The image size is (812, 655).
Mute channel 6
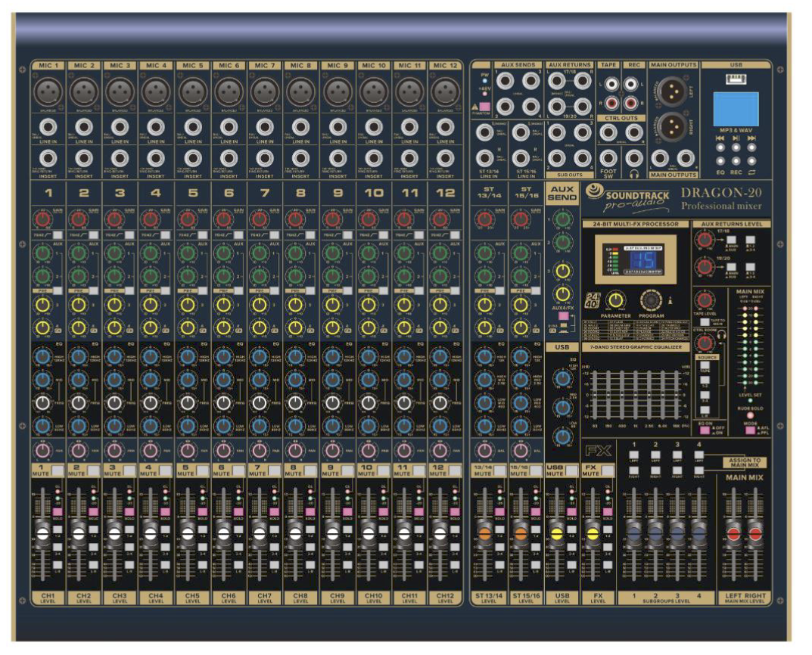(x=238, y=470)
